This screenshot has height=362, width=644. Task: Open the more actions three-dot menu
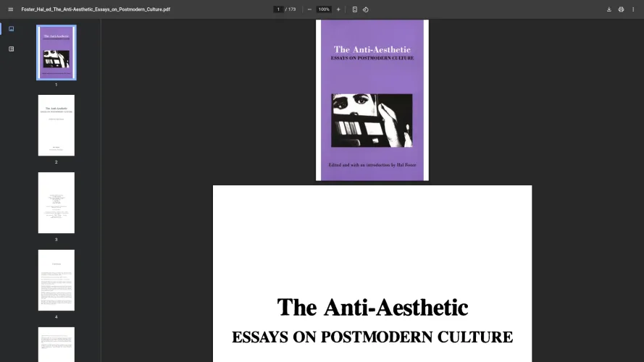pos(633,9)
